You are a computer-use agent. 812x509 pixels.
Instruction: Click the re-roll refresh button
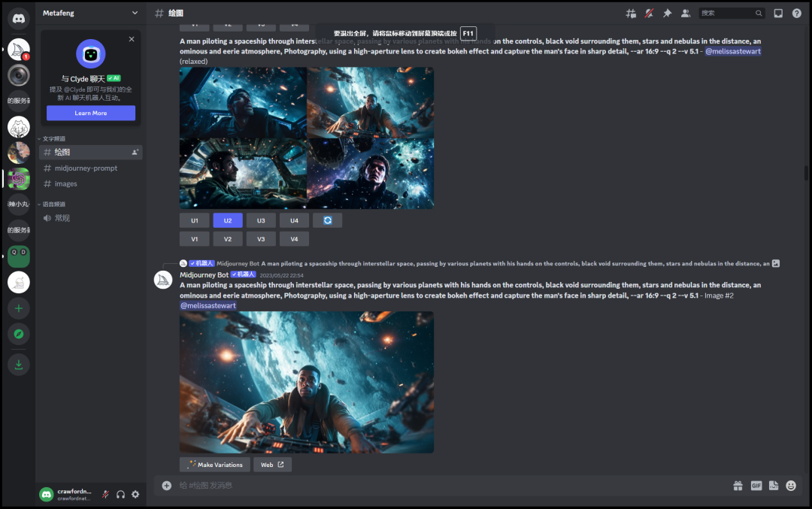tap(327, 220)
